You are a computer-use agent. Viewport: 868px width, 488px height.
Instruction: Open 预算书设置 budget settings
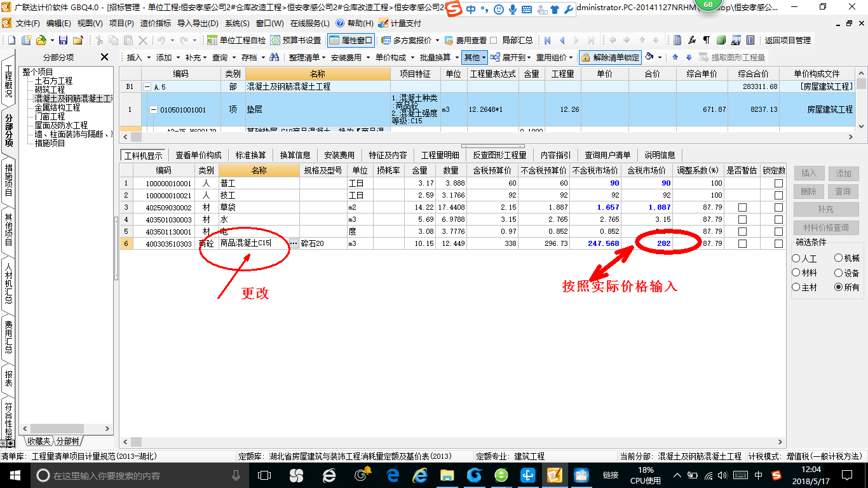(296, 40)
